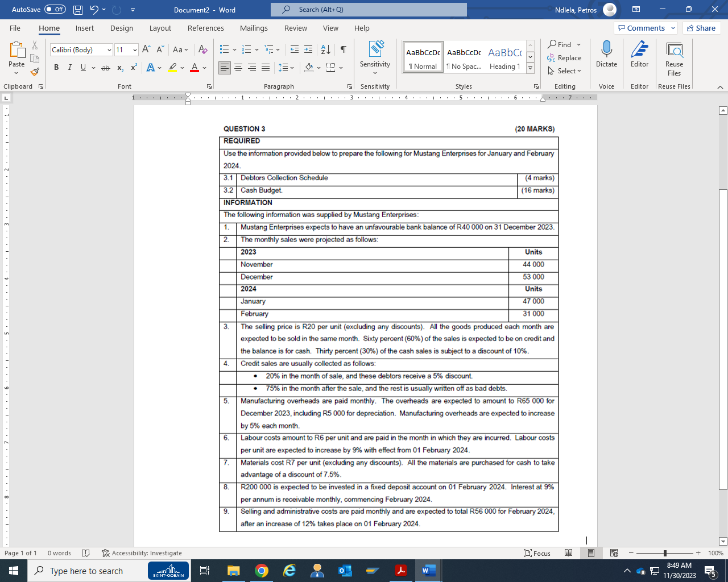This screenshot has height=582, width=728.
Task: Center align the paragraph
Action: (238, 68)
